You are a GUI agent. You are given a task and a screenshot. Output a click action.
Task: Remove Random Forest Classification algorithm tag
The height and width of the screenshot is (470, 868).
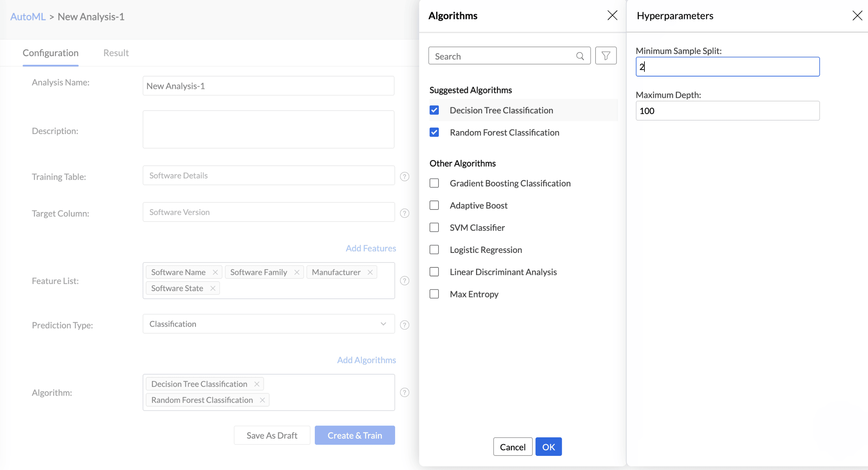pyautogui.click(x=262, y=400)
